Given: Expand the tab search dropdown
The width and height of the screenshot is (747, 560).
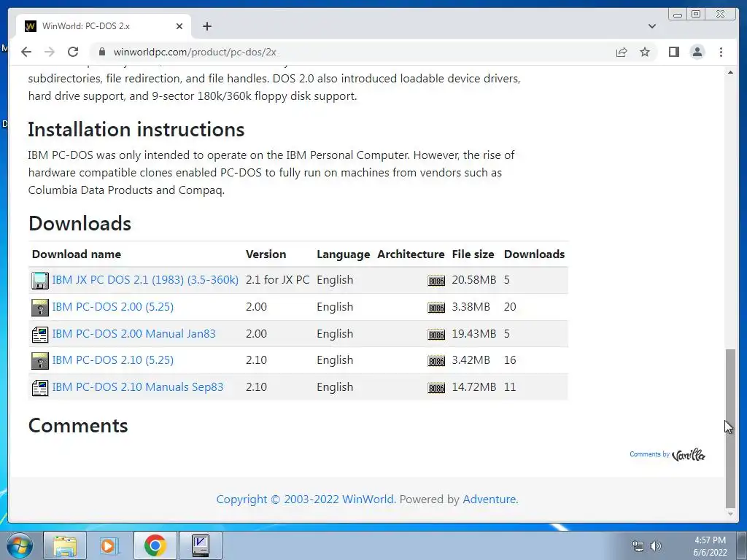Looking at the screenshot, I should tap(651, 26).
